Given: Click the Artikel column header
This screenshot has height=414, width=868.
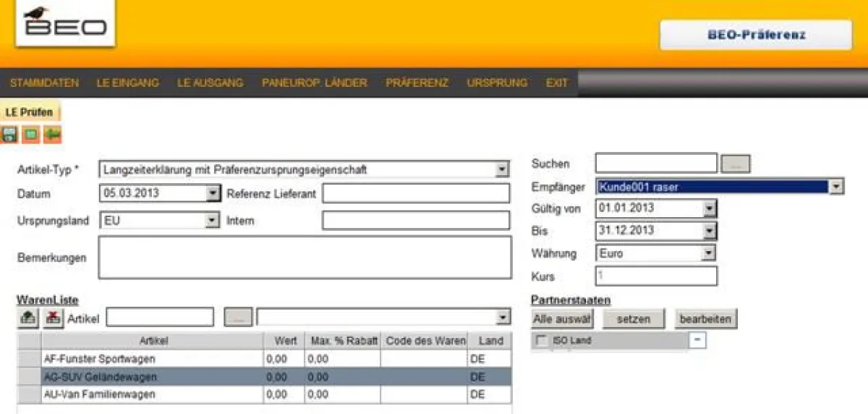Looking at the screenshot, I should [153, 341].
